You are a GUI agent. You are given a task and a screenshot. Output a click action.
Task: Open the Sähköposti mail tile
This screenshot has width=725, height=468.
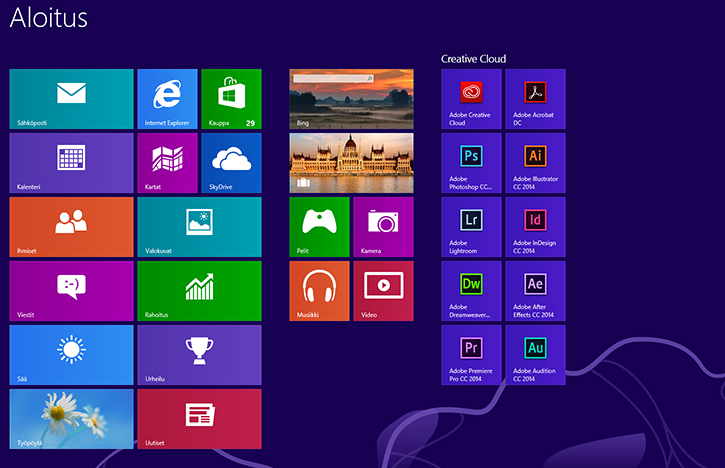click(71, 99)
